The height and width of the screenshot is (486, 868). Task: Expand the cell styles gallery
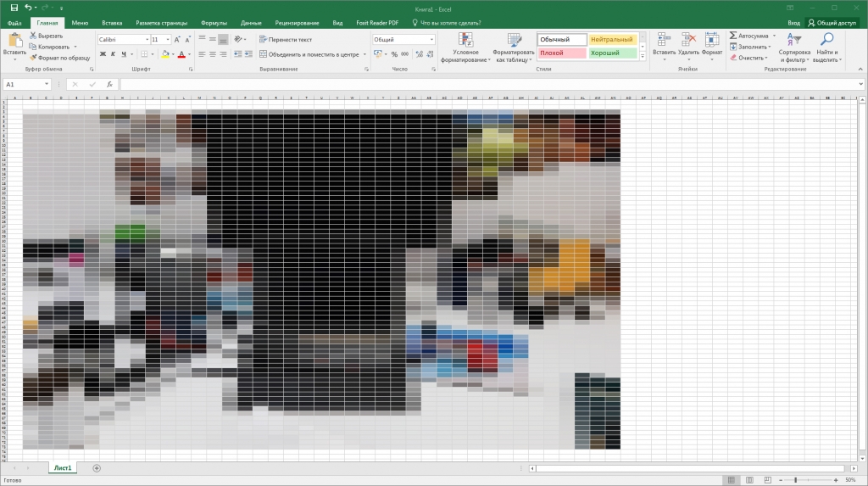(x=643, y=56)
